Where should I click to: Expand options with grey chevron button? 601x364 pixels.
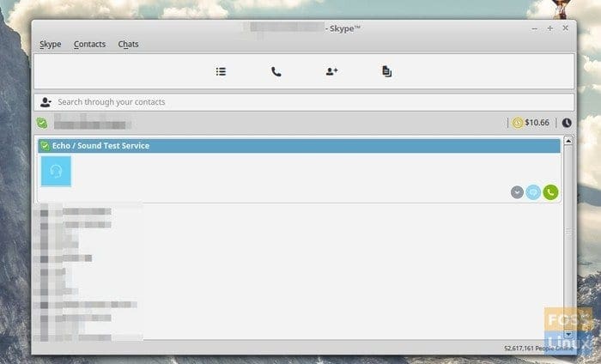pos(517,192)
